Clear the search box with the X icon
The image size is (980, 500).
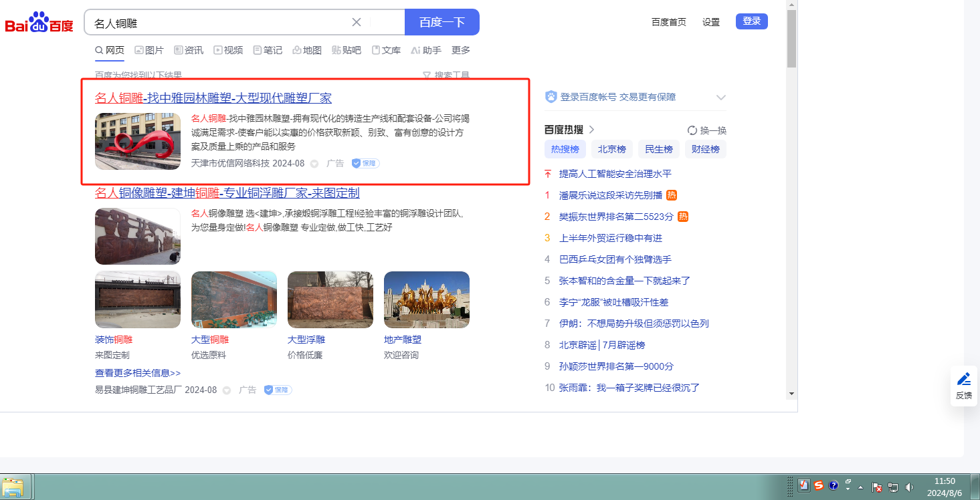(357, 22)
